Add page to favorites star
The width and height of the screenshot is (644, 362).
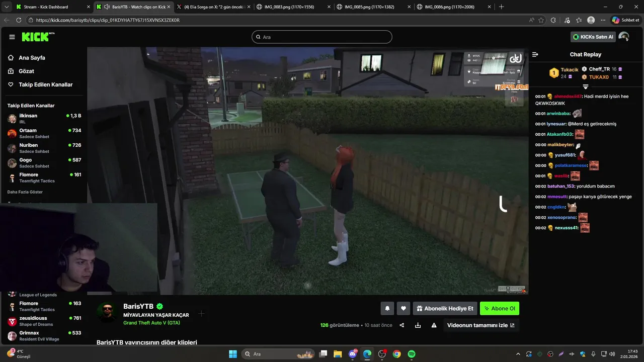click(x=541, y=20)
